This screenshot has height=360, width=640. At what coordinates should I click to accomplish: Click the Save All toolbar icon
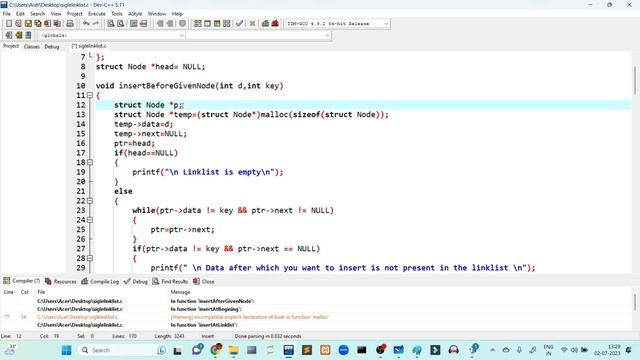point(38,24)
